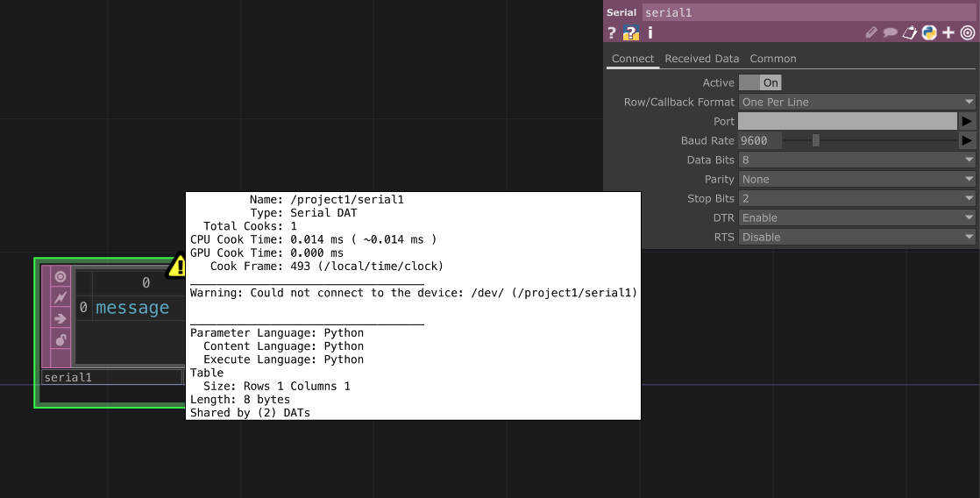Click 'Shared by (2) DATs' info line
Viewport: 980px width, 498px height.
(x=250, y=412)
